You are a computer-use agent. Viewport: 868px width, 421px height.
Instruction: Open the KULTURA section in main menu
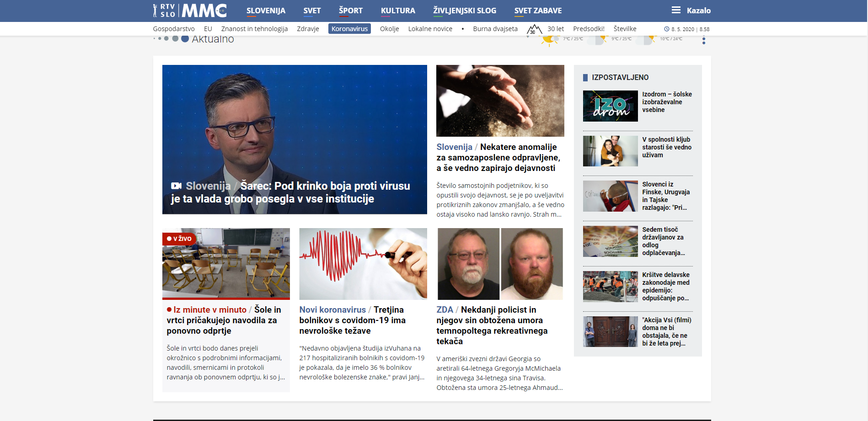click(398, 11)
